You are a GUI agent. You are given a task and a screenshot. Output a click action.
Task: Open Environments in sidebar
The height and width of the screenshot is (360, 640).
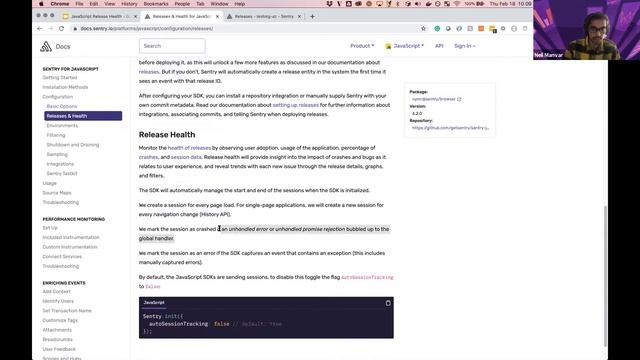tap(62, 126)
